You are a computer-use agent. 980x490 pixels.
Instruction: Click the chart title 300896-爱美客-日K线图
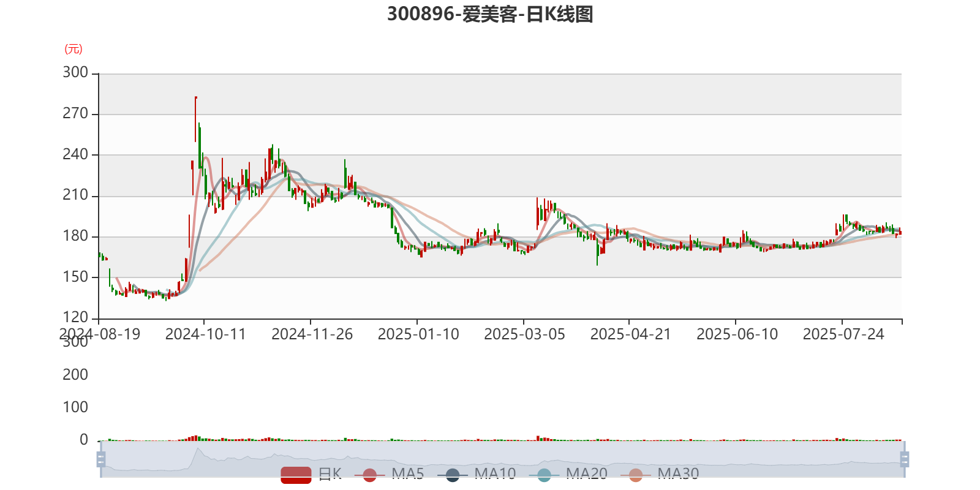(x=490, y=14)
